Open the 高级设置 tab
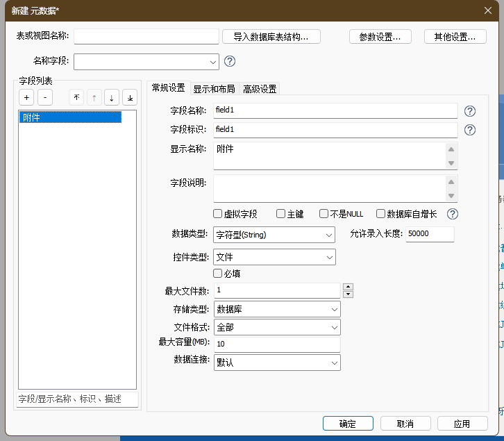The image size is (504, 441). pos(260,88)
